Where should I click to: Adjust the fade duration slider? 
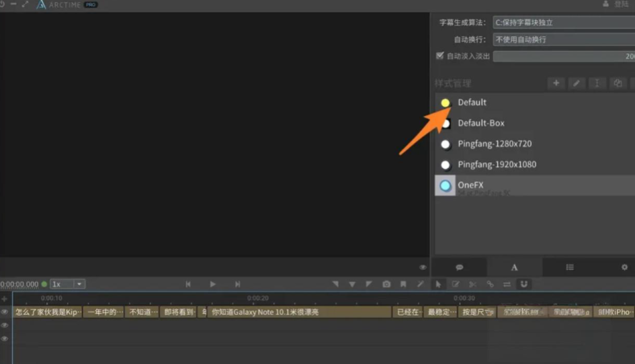click(x=564, y=56)
